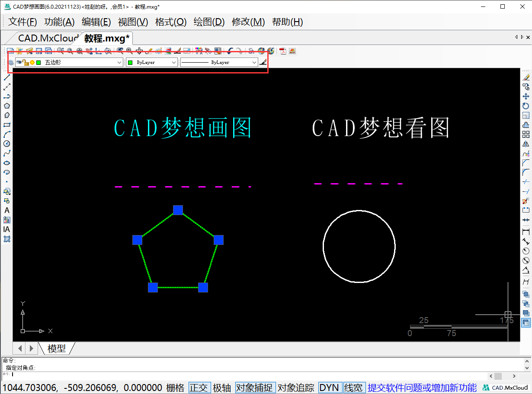This screenshot has height=394, width=532.
Task: Open the 五边形 layer dropdown
Action: point(120,63)
